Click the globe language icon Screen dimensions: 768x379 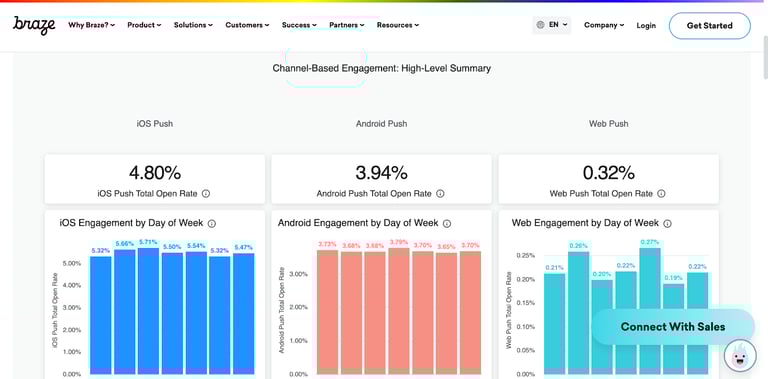coord(540,24)
